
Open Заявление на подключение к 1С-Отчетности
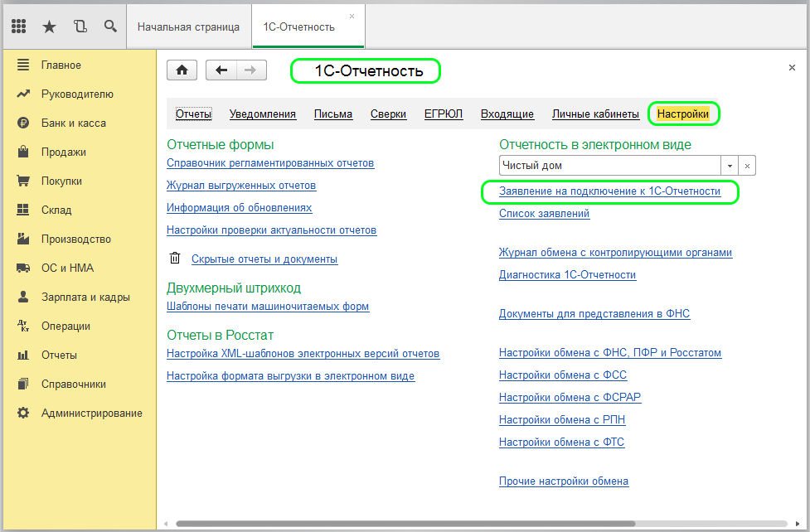click(x=609, y=191)
